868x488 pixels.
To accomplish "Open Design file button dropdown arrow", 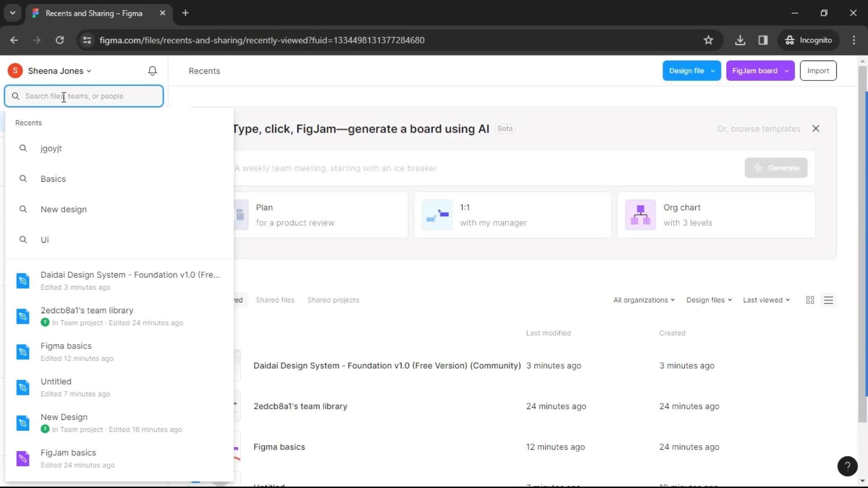I will click(713, 71).
